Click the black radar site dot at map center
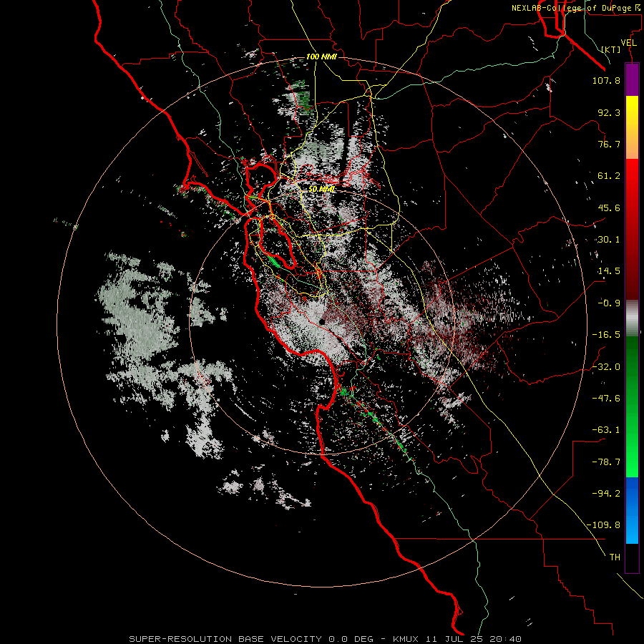 321,321
